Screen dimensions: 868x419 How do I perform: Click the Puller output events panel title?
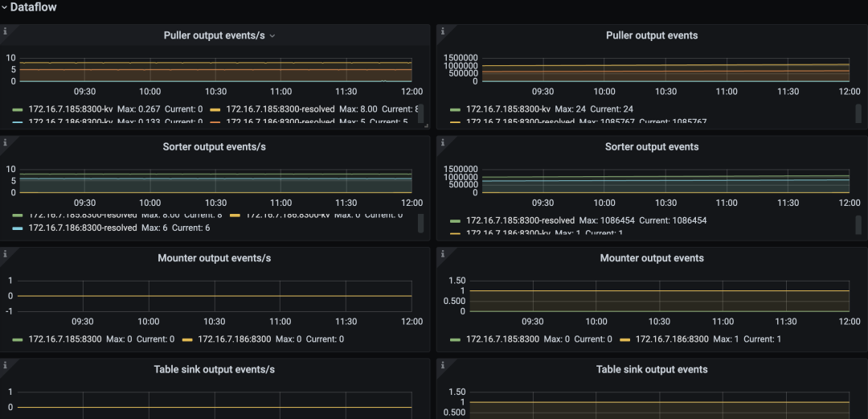(651, 36)
